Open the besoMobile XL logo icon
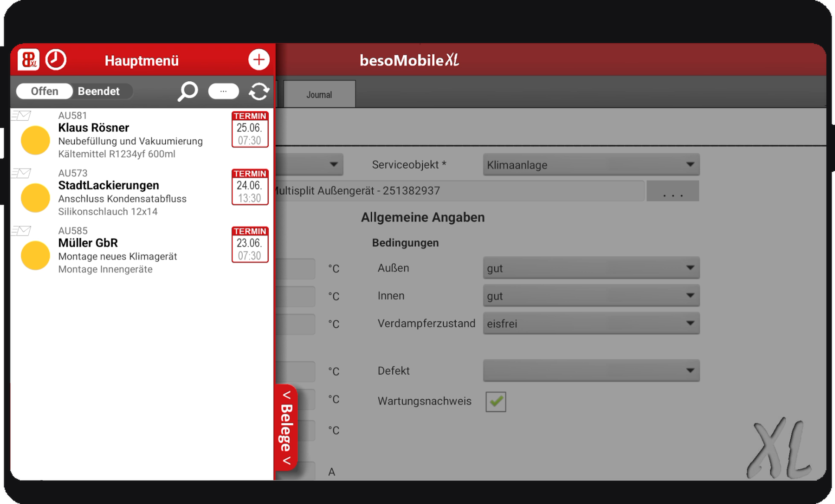 (28, 60)
